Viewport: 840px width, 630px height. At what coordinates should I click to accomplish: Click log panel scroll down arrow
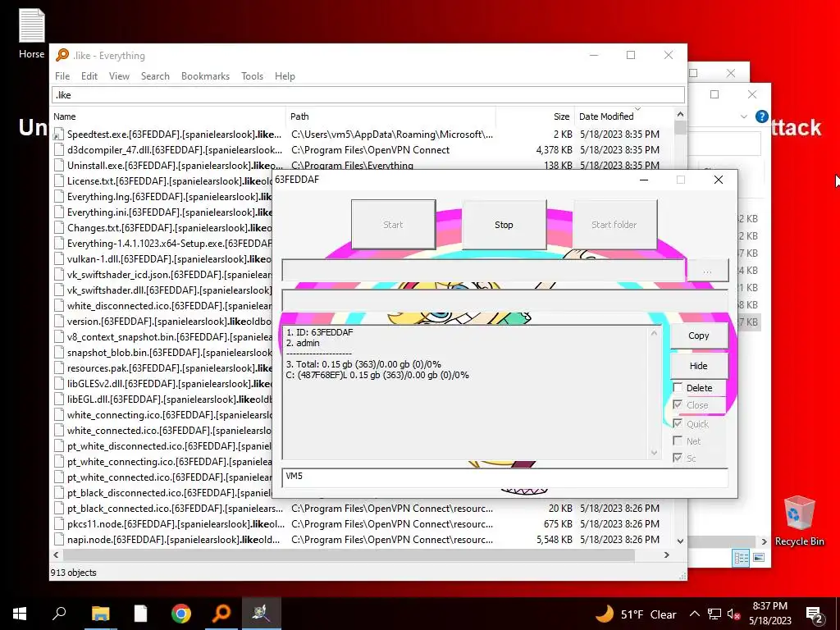(x=654, y=453)
